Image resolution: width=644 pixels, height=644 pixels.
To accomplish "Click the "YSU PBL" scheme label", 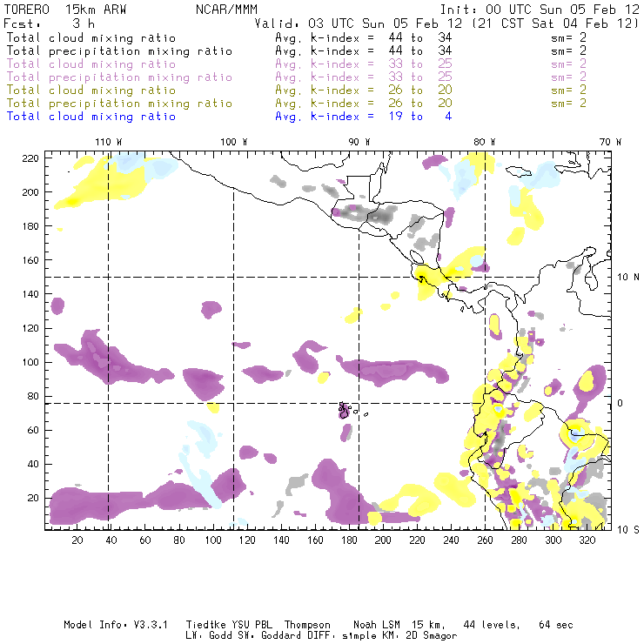I will [252, 625].
